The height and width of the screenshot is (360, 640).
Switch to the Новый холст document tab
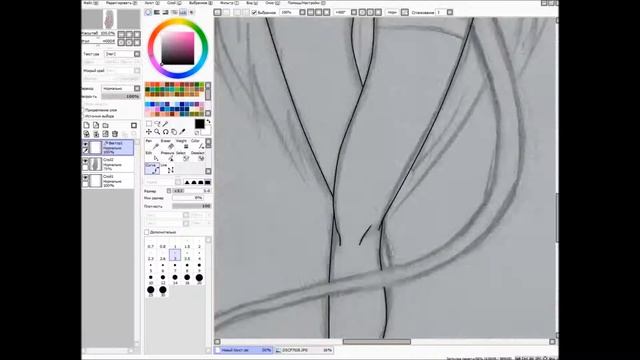244,350
